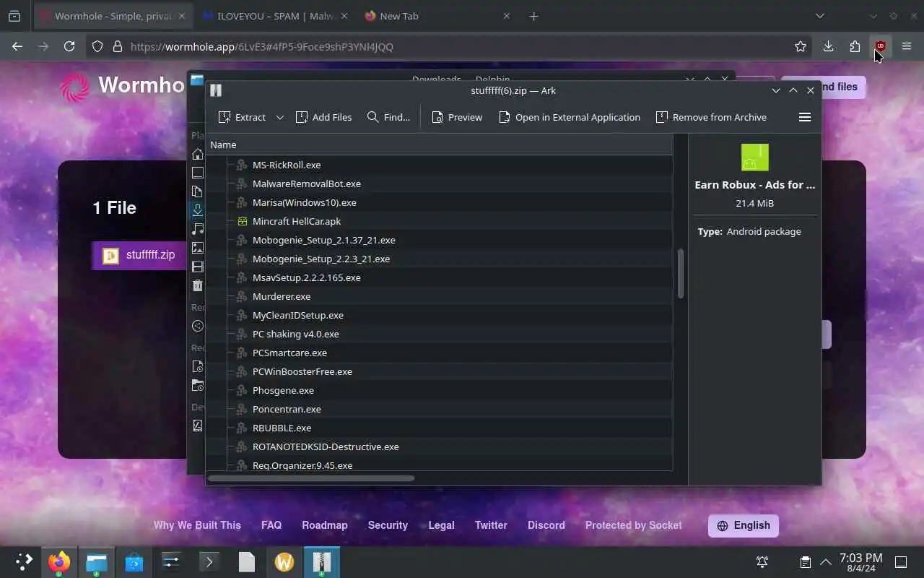Select MS-RickRoll.exe in archive list

tap(287, 165)
